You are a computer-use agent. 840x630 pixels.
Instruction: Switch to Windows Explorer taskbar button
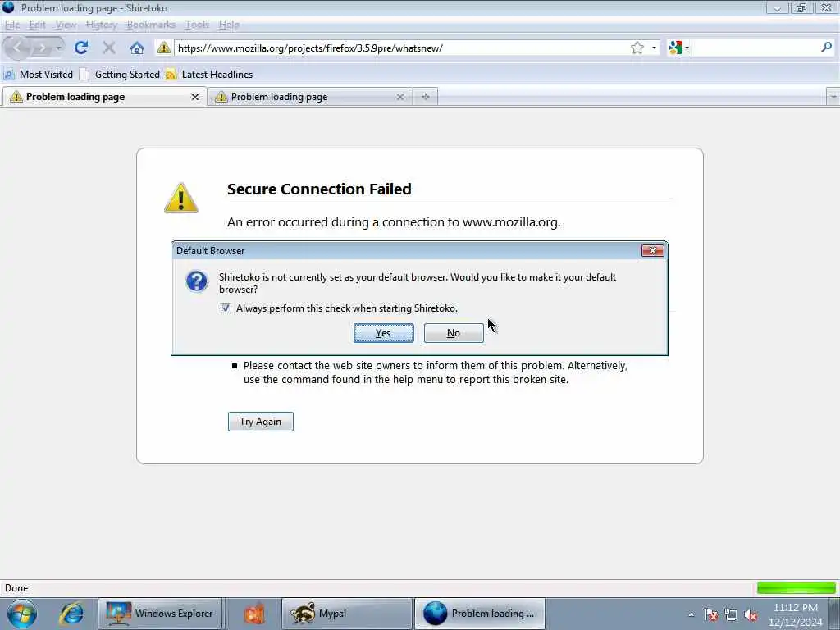coord(160,614)
